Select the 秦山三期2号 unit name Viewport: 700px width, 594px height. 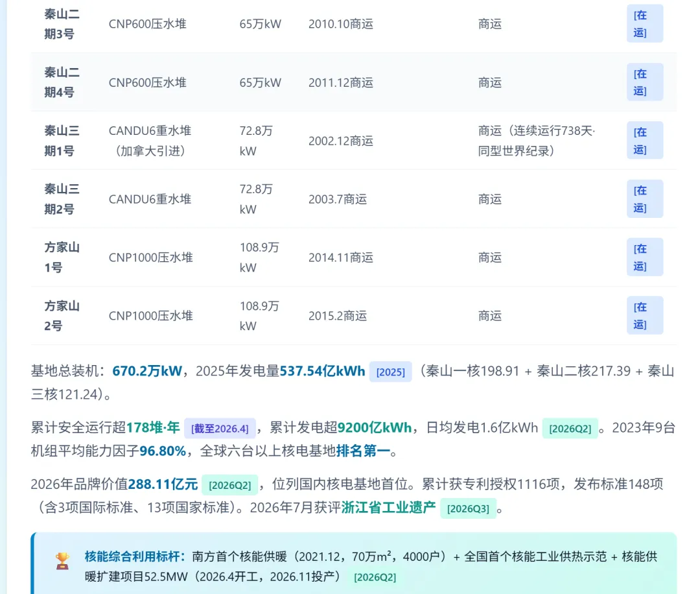tap(62, 199)
